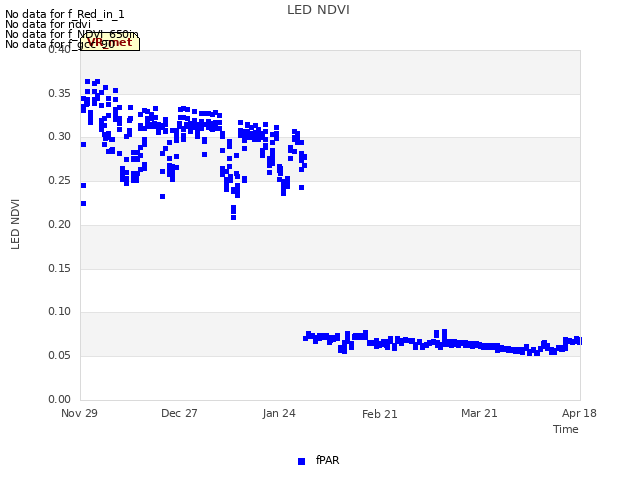Click 'No data for f_NDVI_650in' message
This screenshot has height=480, width=640.
click(x=72, y=34)
